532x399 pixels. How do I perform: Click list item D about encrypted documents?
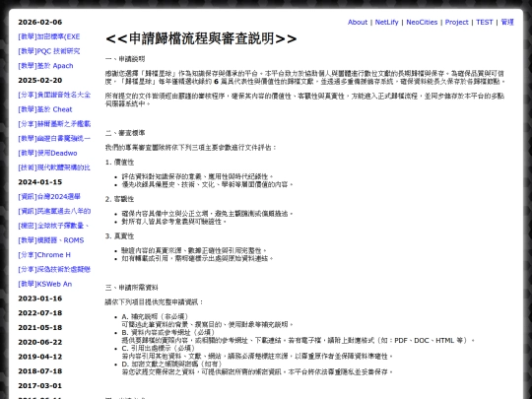(257, 368)
